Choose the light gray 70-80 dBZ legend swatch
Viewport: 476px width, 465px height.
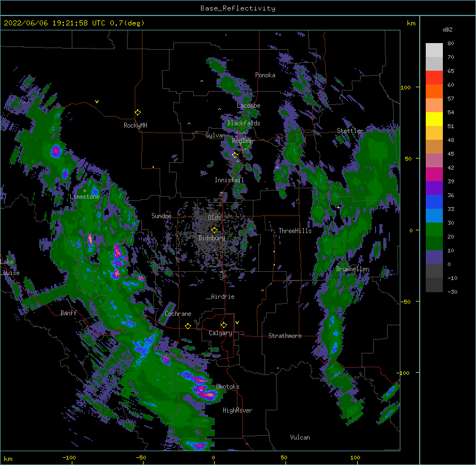(434, 50)
